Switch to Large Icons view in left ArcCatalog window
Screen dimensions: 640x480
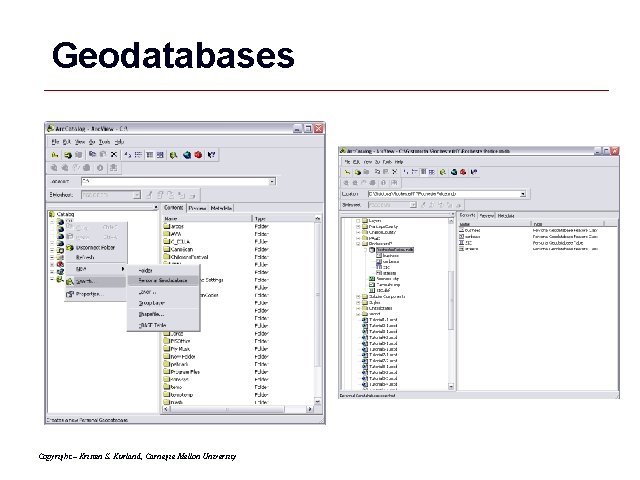(x=128, y=155)
